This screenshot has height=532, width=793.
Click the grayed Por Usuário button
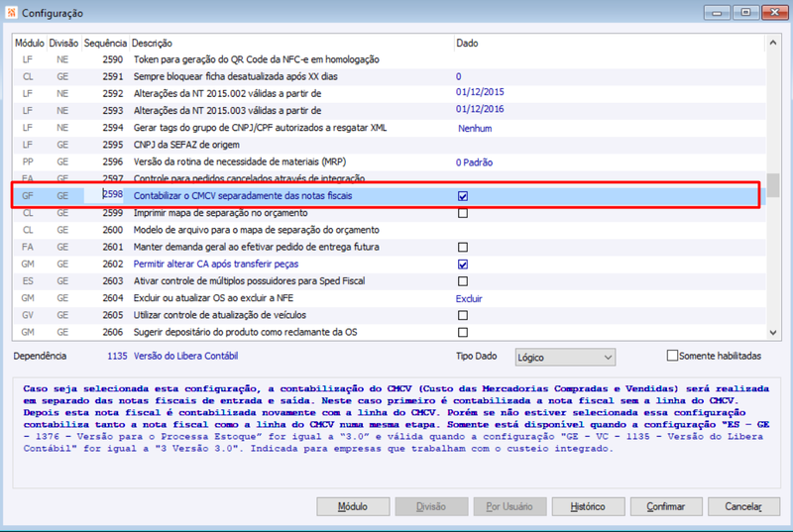click(x=510, y=506)
